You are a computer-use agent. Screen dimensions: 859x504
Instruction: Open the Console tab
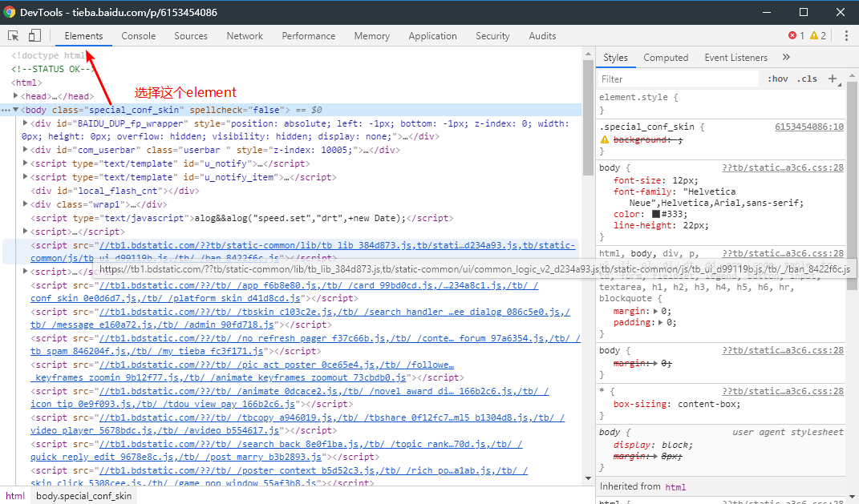(x=139, y=35)
